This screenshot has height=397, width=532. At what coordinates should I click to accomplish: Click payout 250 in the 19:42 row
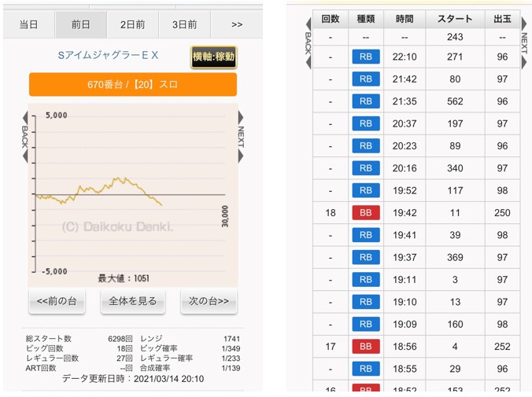click(502, 213)
